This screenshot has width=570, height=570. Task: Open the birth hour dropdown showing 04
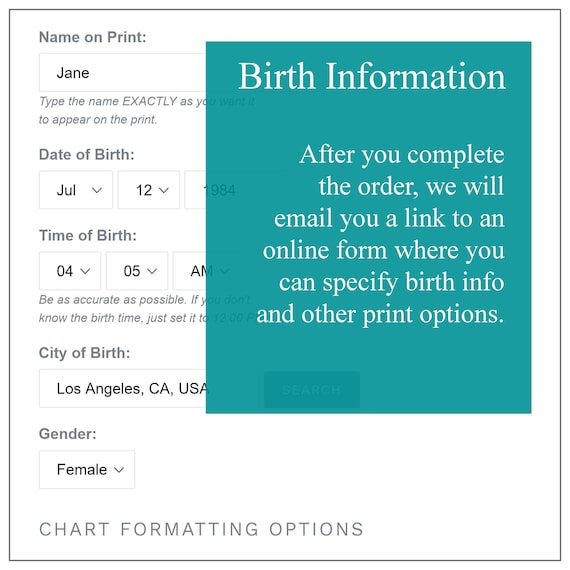(x=70, y=271)
